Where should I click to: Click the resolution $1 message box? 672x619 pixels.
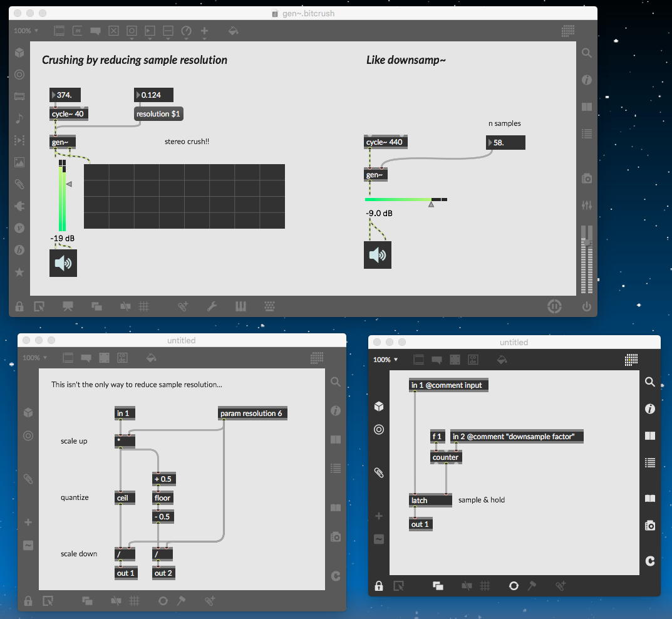(158, 113)
